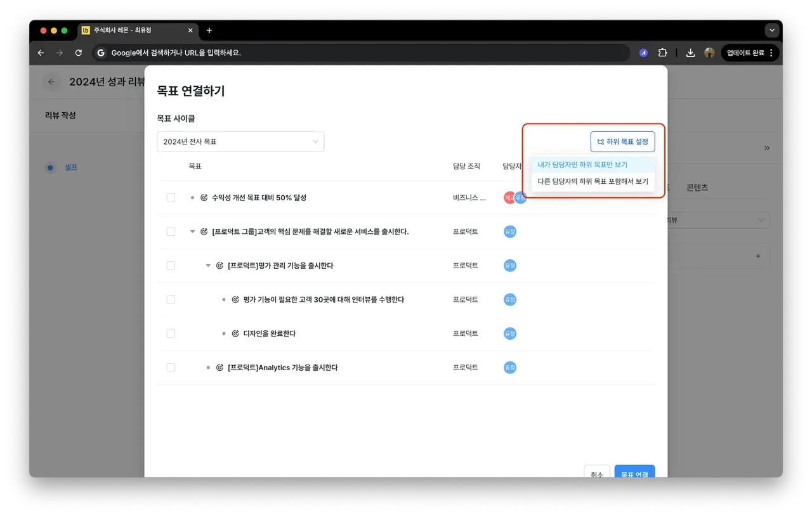
Task: Click the red avatar in 수익성 개선 row
Action: click(x=509, y=198)
